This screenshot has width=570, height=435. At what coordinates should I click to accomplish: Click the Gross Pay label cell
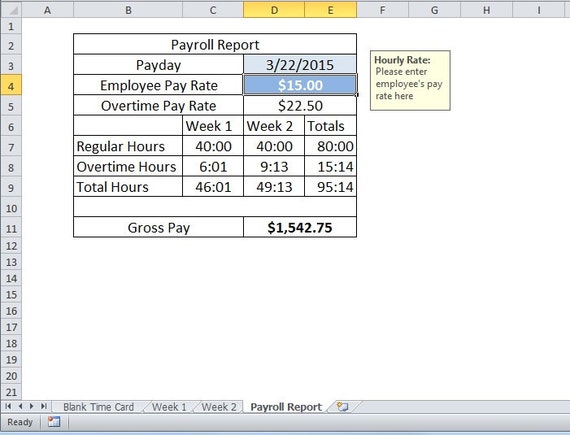pyautogui.click(x=158, y=228)
